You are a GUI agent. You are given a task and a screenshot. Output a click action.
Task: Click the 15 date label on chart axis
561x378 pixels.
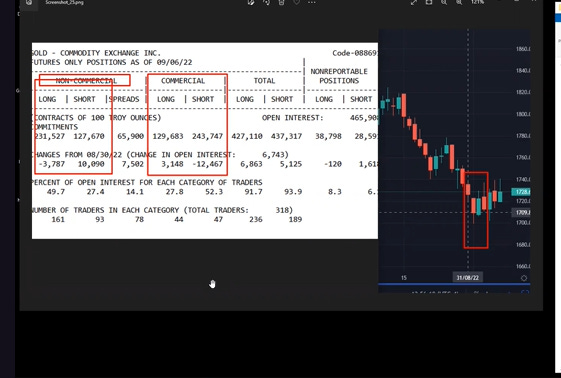(x=404, y=278)
